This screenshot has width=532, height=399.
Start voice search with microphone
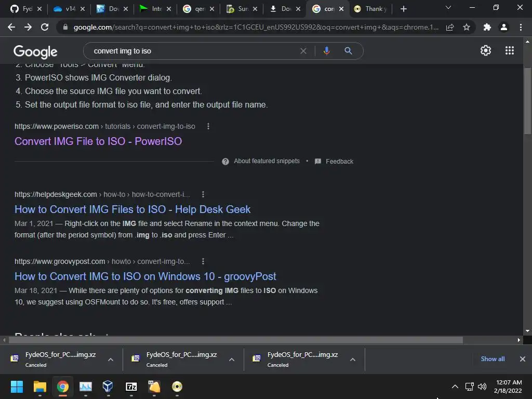[x=326, y=51]
